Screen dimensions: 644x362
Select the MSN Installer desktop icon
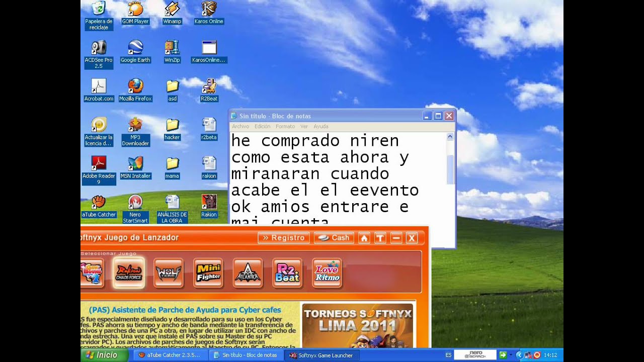[x=135, y=168]
